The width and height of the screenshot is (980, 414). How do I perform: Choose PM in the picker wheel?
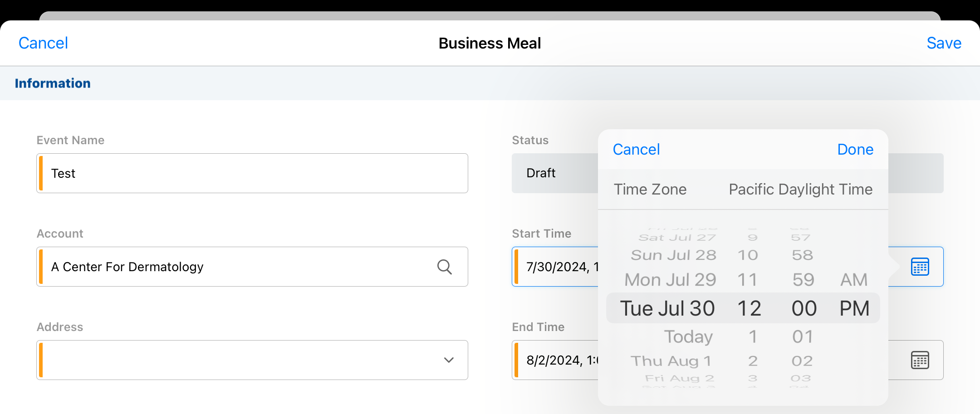pos(854,308)
